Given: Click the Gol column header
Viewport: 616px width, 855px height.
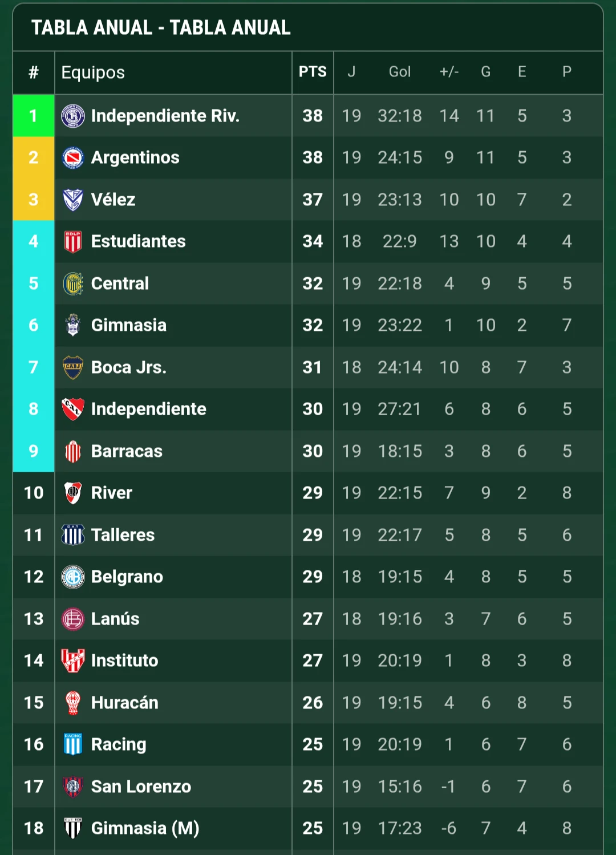Looking at the screenshot, I should pyautogui.click(x=400, y=72).
